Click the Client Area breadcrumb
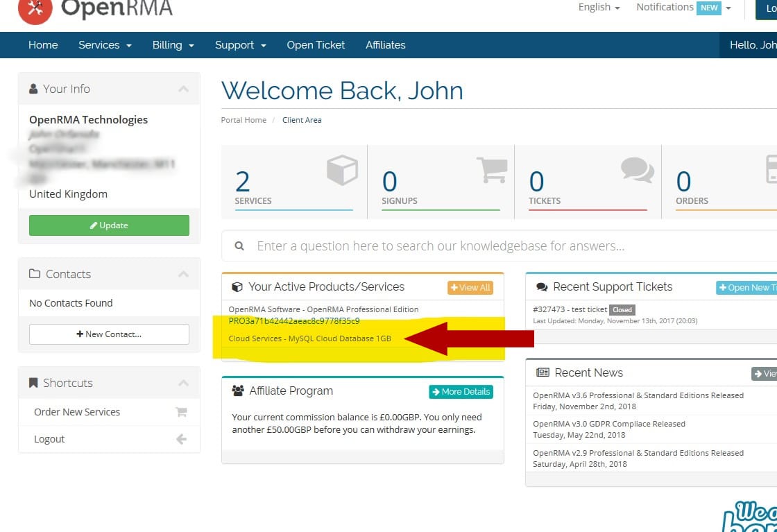 point(302,120)
